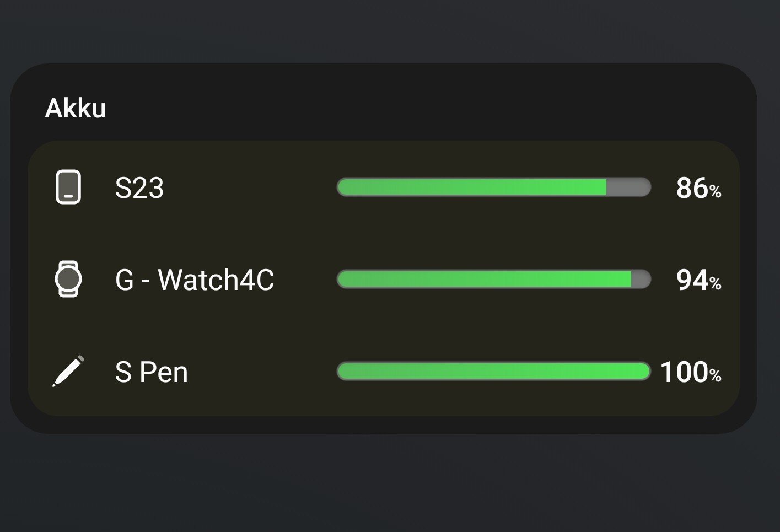Tap empty wallpaper below the Akku widget
The image size is (780, 532).
(386, 485)
